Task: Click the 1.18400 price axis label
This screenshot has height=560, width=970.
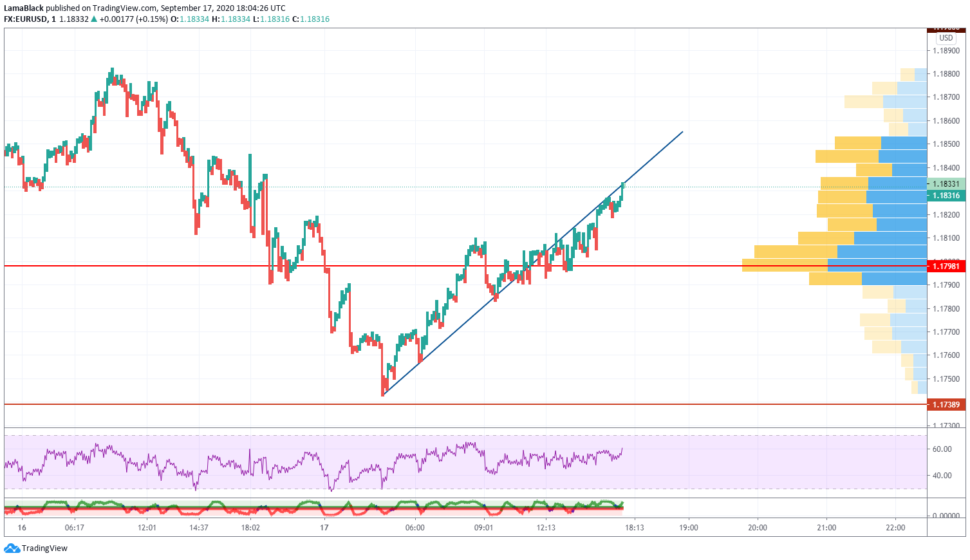Action: click(946, 168)
